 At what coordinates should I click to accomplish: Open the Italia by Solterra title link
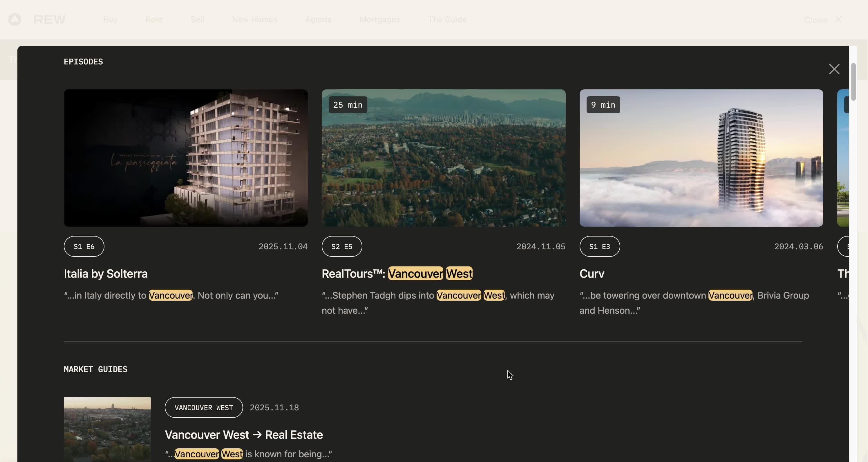point(106,274)
